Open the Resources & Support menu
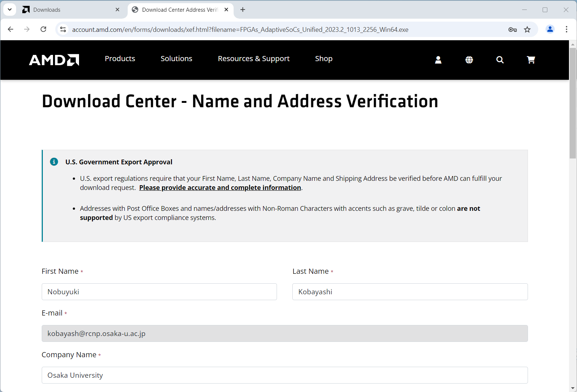Screen dimensions: 577x392 pos(254,59)
